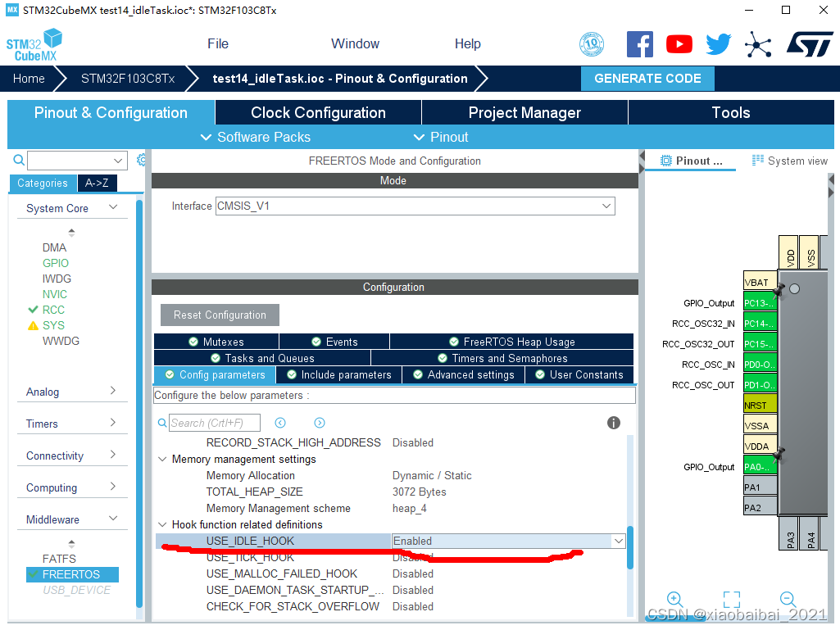Screen dimensions: 840x630
Task: Open the Include parameters tab
Action: (339, 374)
